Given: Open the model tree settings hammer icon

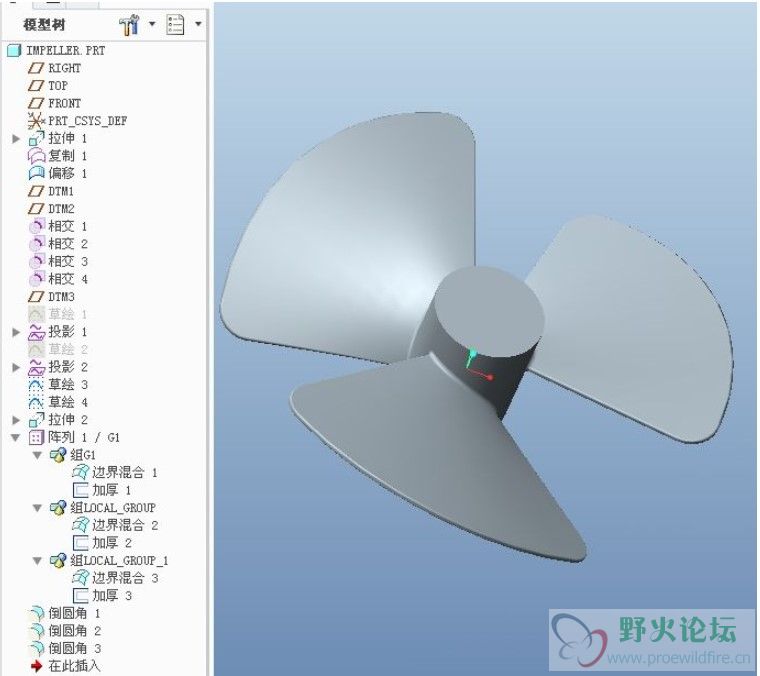Looking at the screenshot, I should coord(129,25).
